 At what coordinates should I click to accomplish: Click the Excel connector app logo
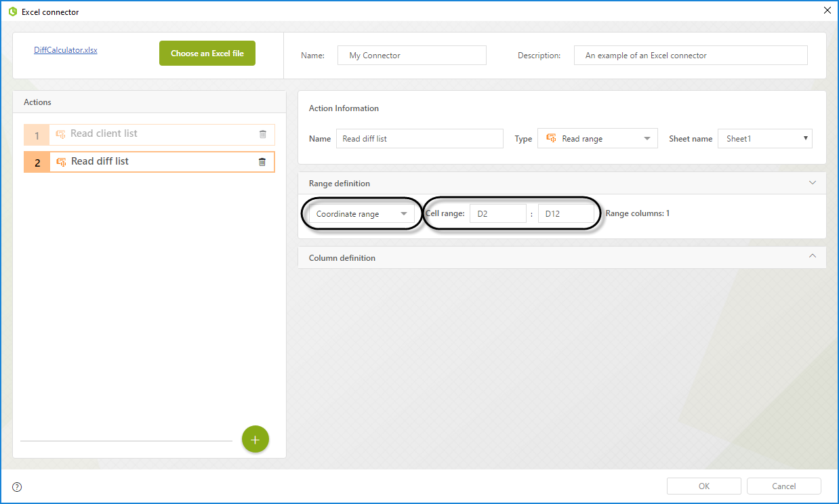pyautogui.click(x=12, y=12)
